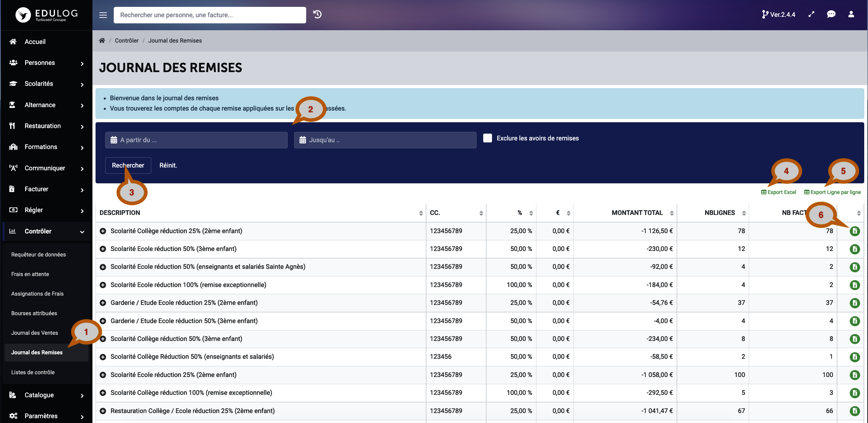Click the Rechercher button

pyautogui.click(x=128, y=165)
